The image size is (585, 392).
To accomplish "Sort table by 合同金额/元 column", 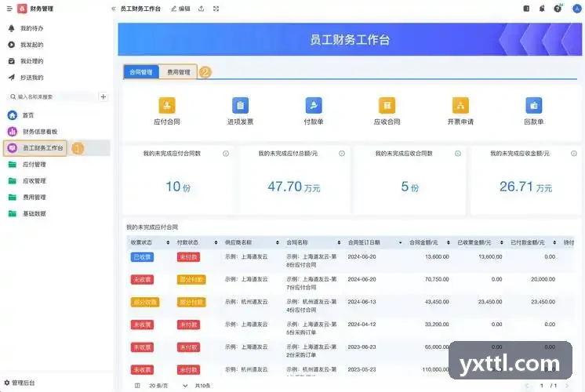I will tap(448, 242).
